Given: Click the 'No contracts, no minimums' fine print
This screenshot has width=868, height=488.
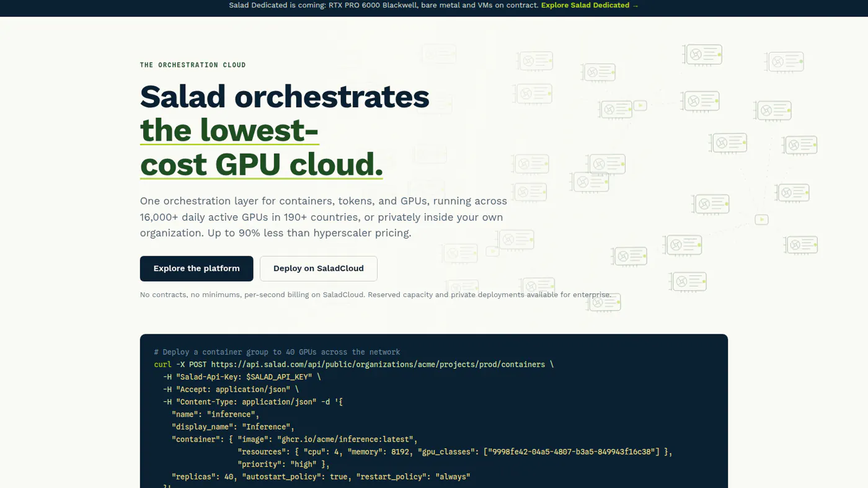Looking at the screenshot, I should (375, 295).
